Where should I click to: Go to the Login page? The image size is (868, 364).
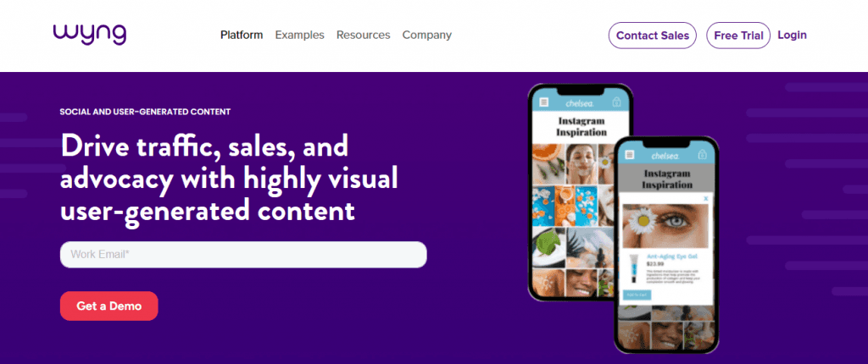793,35
